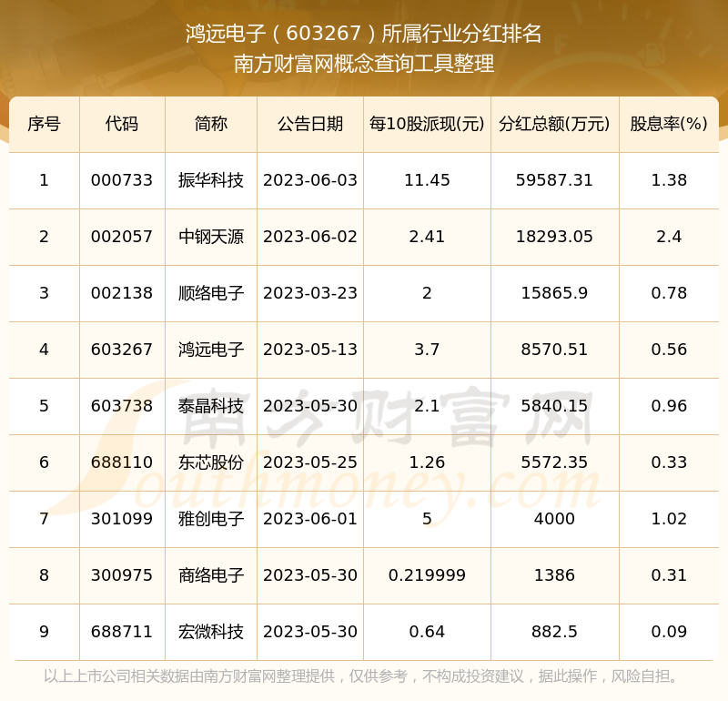
Task: Click dividend yield 0.78
Action: point(669,293)
